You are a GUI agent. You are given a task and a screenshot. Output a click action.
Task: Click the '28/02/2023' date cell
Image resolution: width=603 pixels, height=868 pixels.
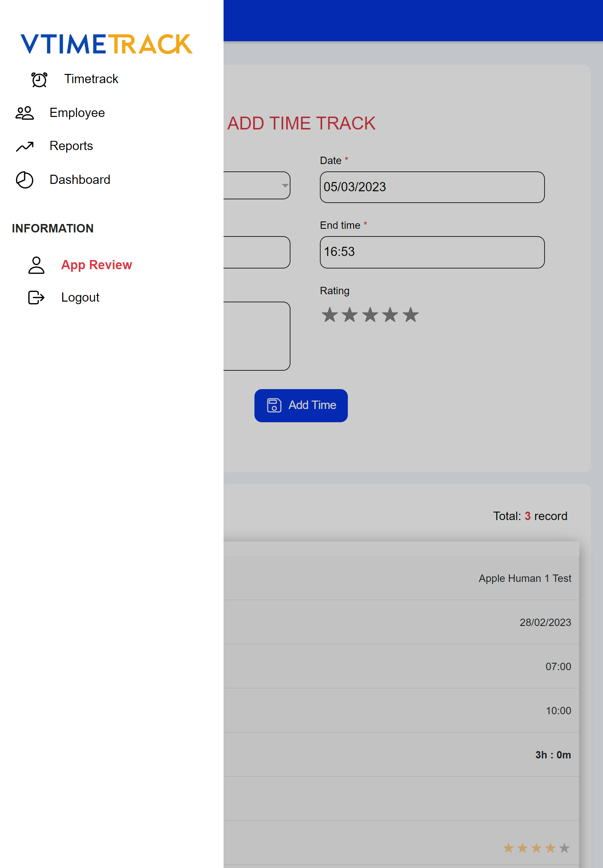545,622
